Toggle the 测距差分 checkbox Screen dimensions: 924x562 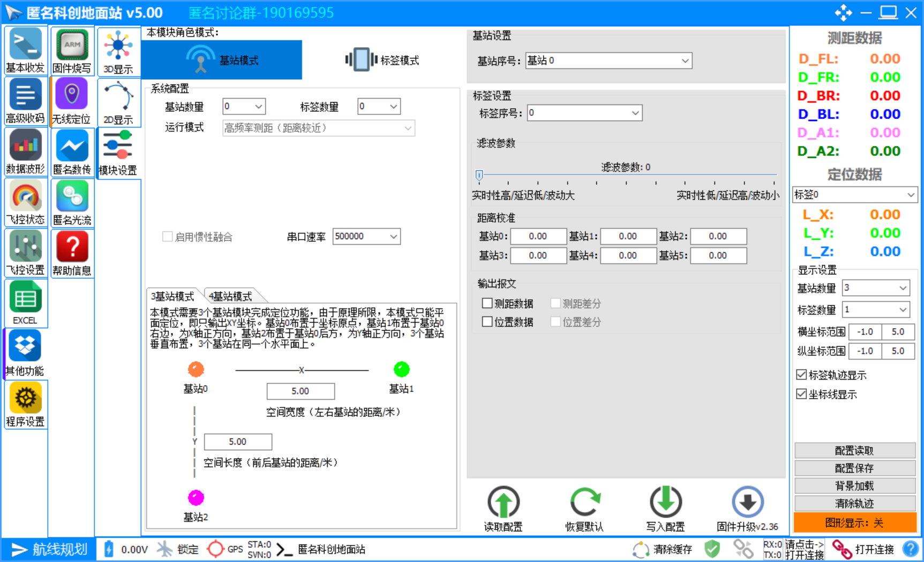coord(555,303)
